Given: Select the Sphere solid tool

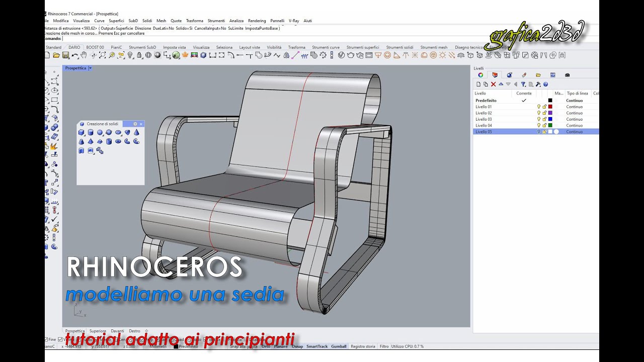Looking at the screenshot, I should 100,132.
